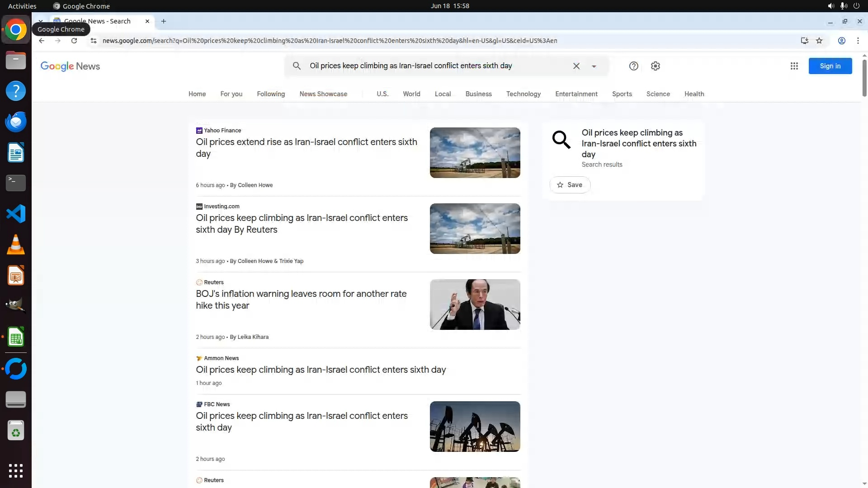Go to the Technology section tab
868x488 pixels.
point(523,94)
